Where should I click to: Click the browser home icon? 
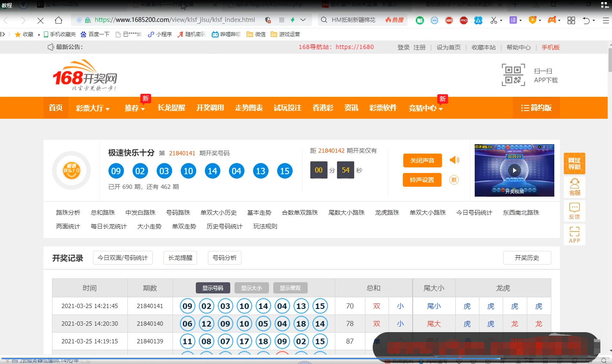click(x=59, y=20)
